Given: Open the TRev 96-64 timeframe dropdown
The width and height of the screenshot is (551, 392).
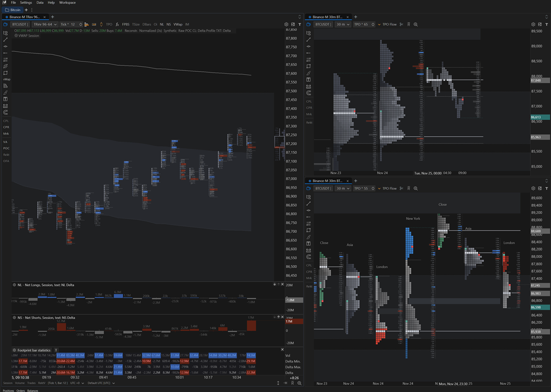Looking at the screenshot, I should tap(45, 24).
